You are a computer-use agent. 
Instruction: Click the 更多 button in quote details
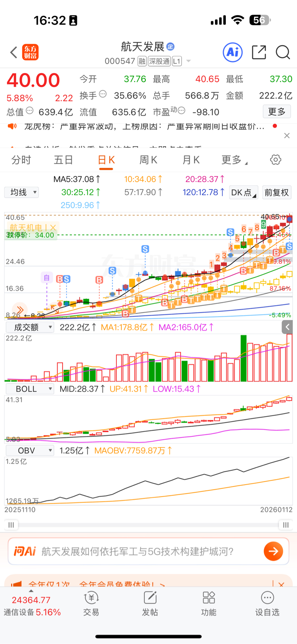(x=277, y=112)
